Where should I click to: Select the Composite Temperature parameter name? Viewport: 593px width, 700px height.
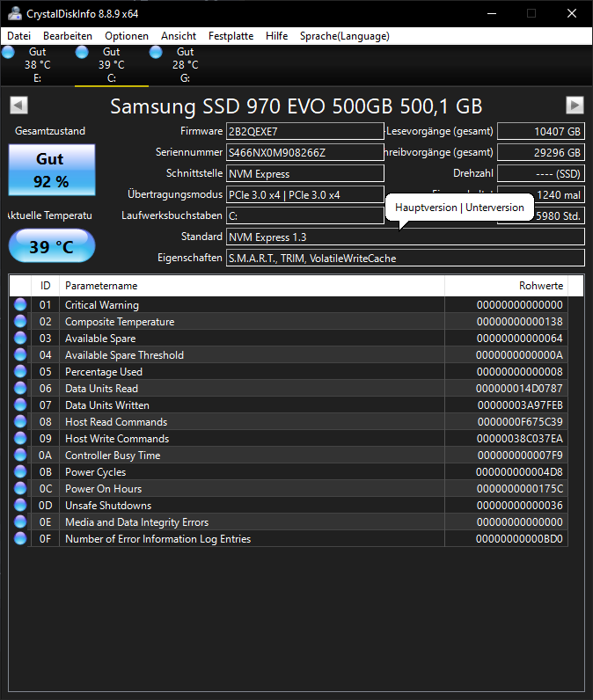tap(120, 322)
